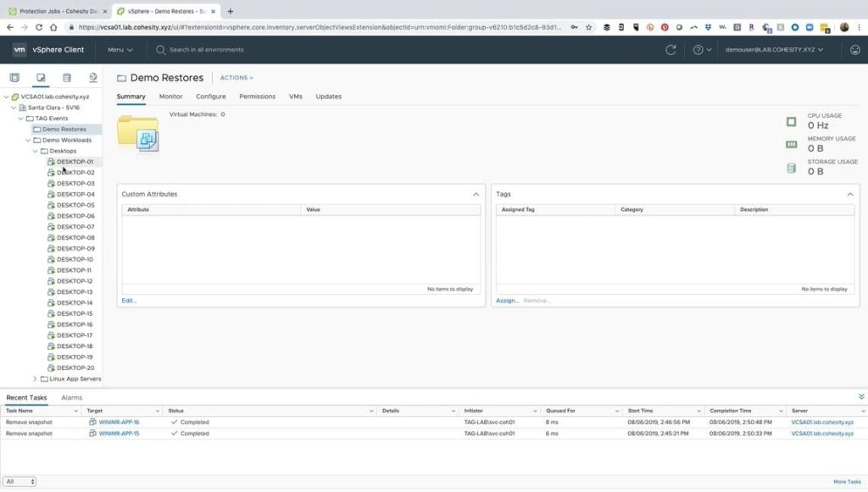Open the Hosts and Clusters inventory view
868x492 pixels.
(14, 76)
